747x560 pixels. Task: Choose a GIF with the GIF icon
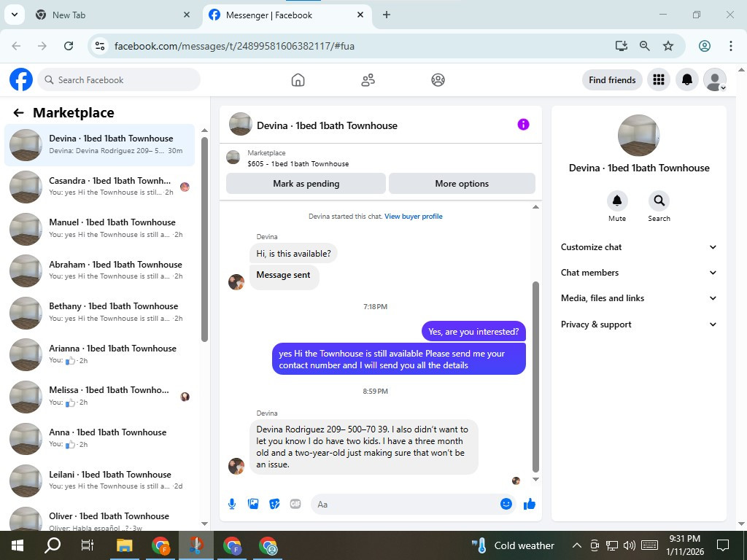[x=295, y=504]
